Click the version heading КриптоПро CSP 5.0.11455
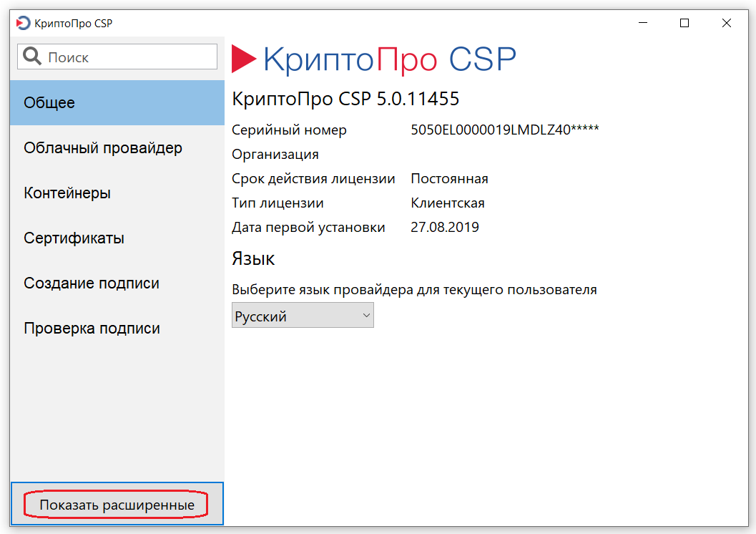This screenshot has height=534, width=756. [x=345, y=99]
